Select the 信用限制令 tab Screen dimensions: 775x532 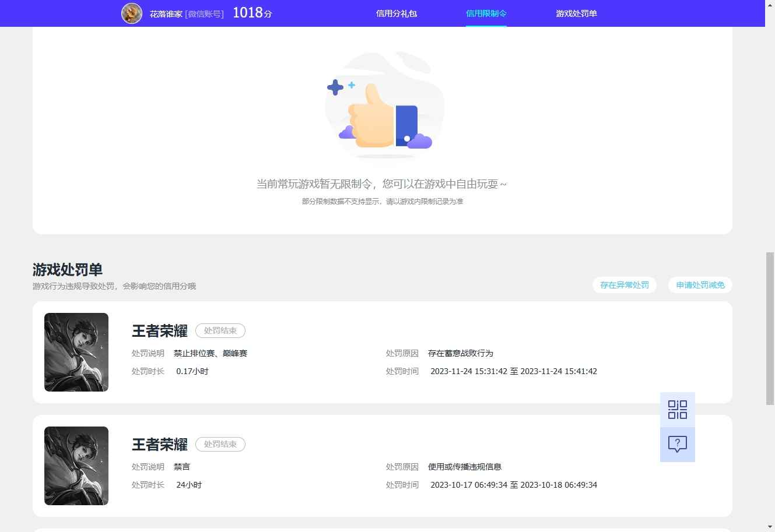pyautogui.click(x=486, y=13)
